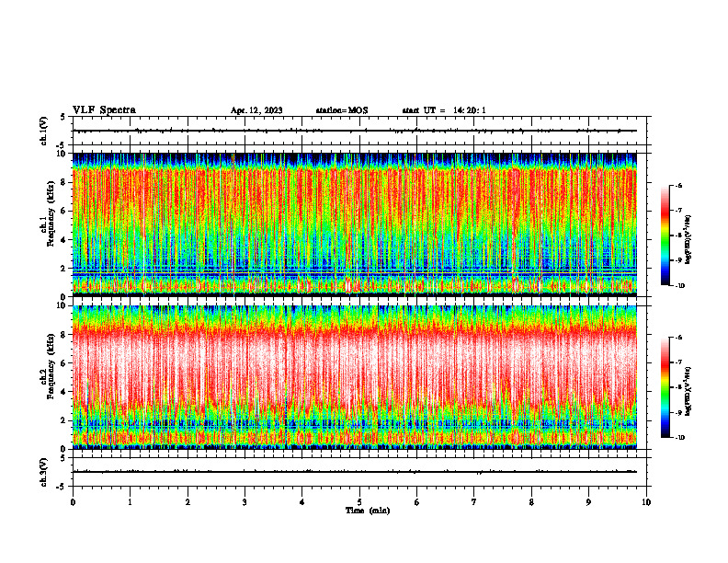Select the date text "Apr. 12, 2023"
The image size is (728, 563).
(x=256, y=110)
